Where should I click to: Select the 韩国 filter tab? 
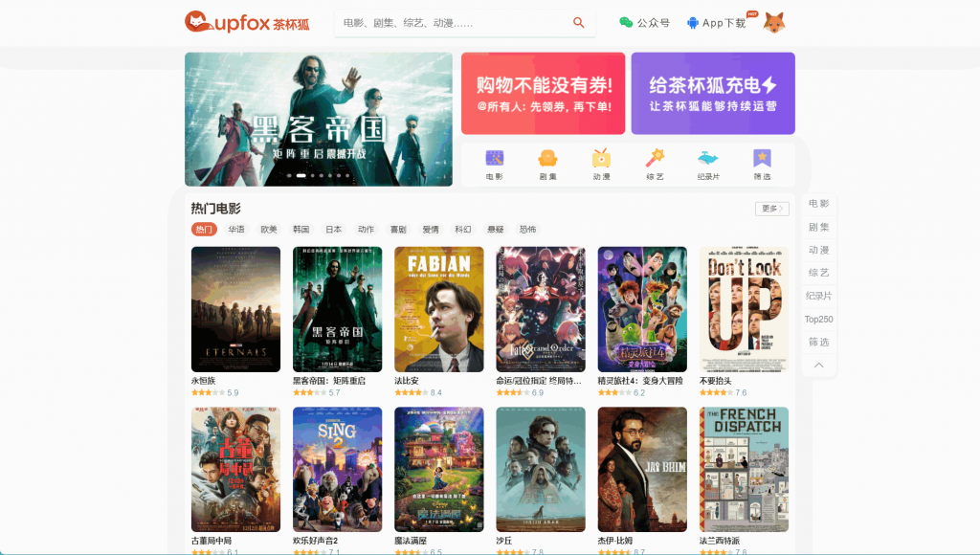(x=301, y=230)
